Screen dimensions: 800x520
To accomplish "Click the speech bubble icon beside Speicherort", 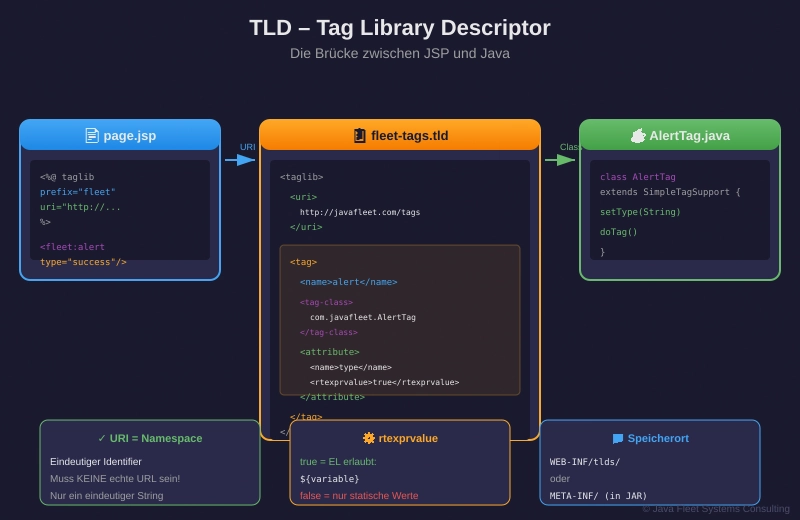I will (618, 438).
